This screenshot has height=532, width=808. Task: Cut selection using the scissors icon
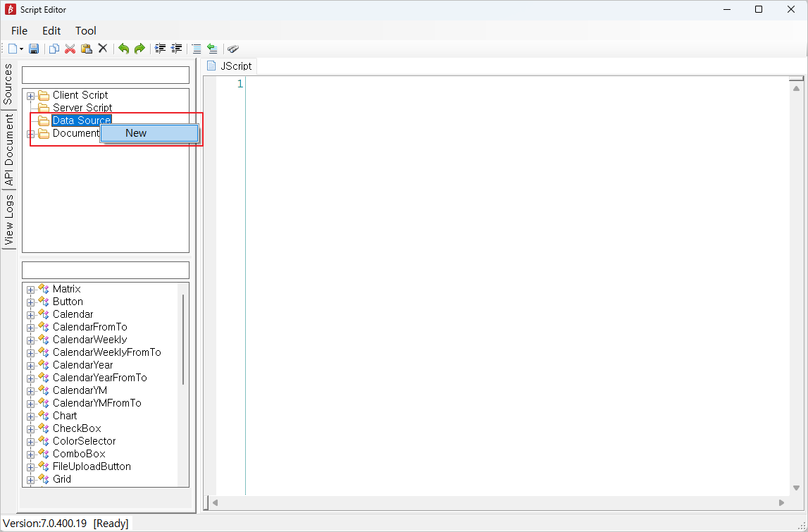point(70,49)
